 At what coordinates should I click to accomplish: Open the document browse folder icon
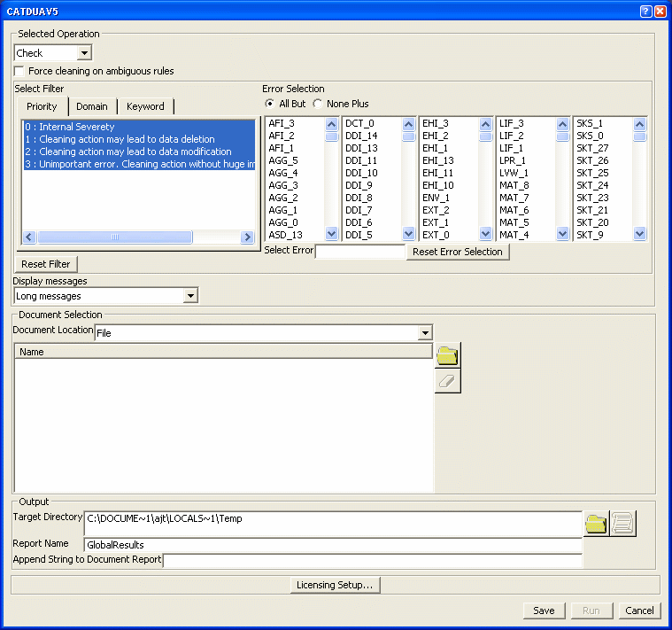[x=447, y=356]
